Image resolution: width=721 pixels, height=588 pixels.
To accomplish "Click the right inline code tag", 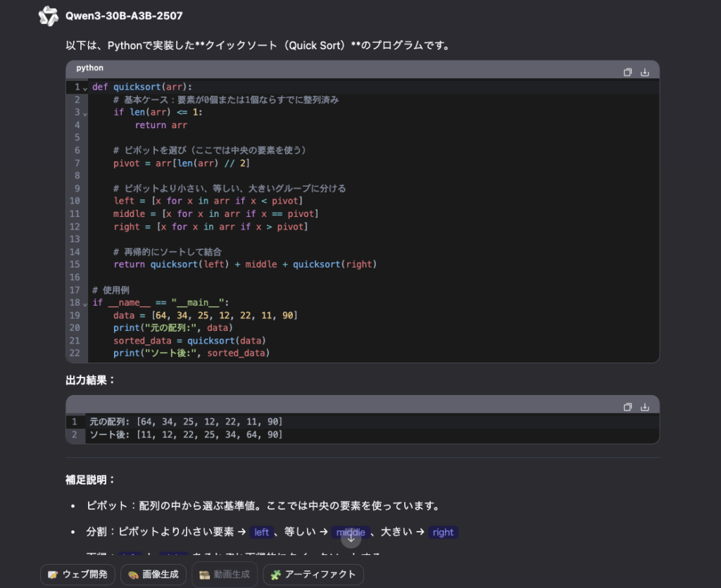I will 443,532.
